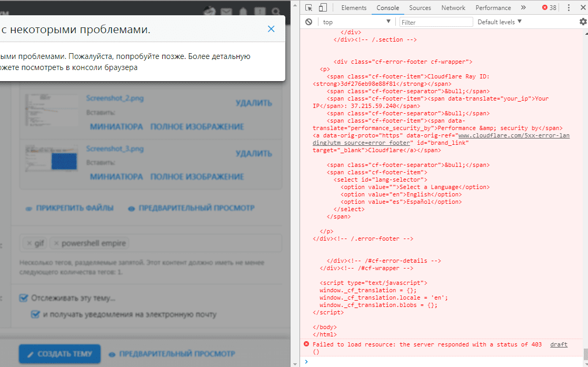The height and width of the screenshot is (367, 588).
Task: Uncheck 'получать уведомления на электронную почту' checkbox
Action: pyautogui.click(x=35, y=314)
